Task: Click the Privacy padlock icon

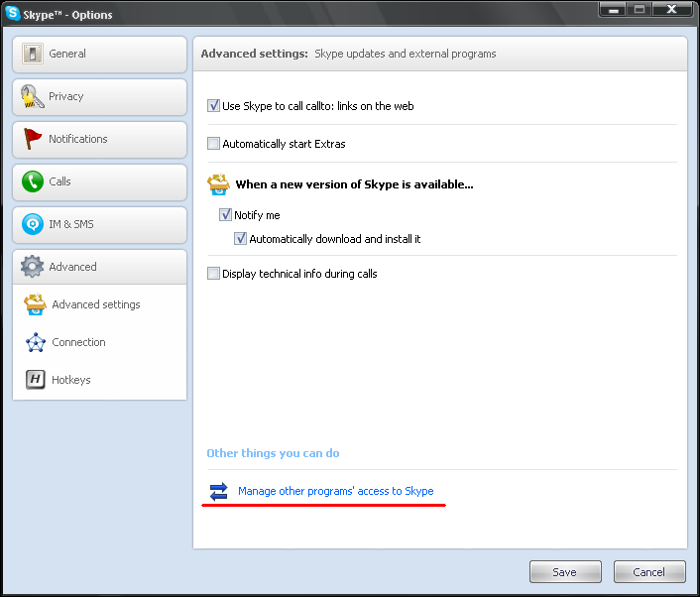Action: point(32,96)
